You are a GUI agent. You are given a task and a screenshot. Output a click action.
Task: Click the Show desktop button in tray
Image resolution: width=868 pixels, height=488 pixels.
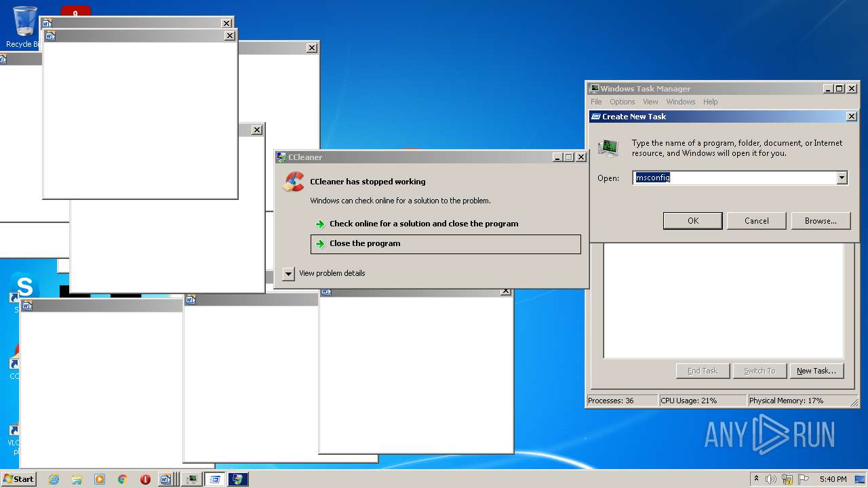(x=860, y=479)
